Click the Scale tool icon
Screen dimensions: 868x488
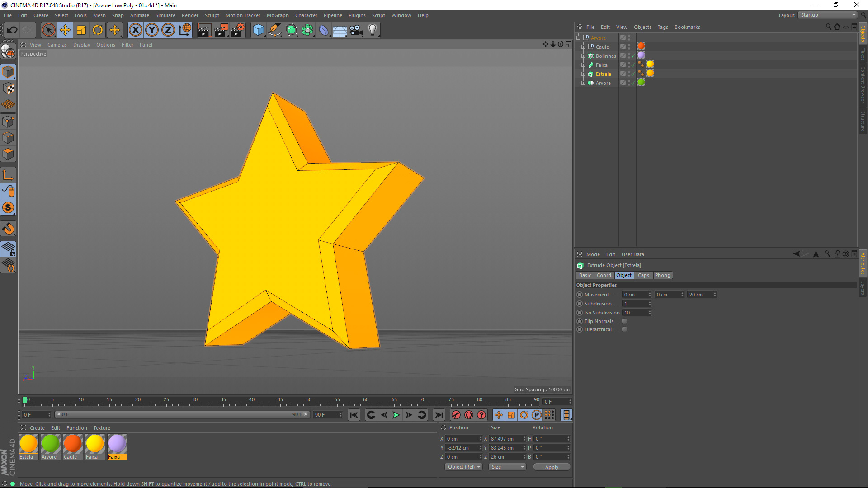(x=81, y=30)
